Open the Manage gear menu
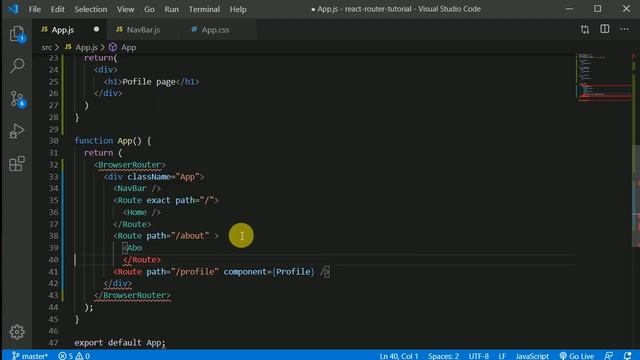The image size is (640, 360). tap(17, 332)
